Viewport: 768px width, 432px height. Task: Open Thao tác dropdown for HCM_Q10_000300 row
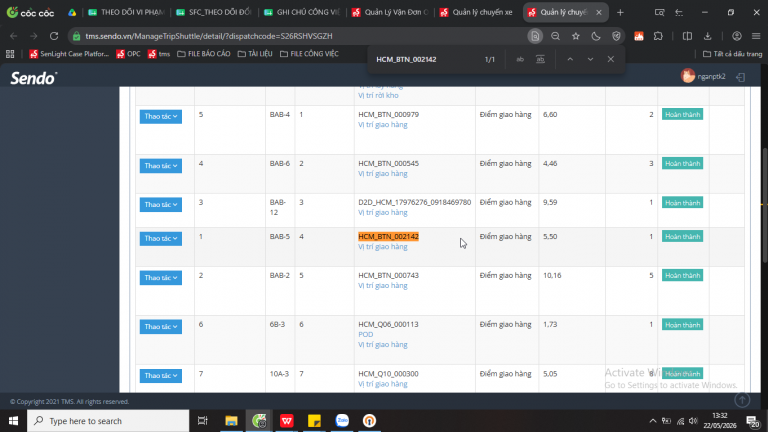161,376
